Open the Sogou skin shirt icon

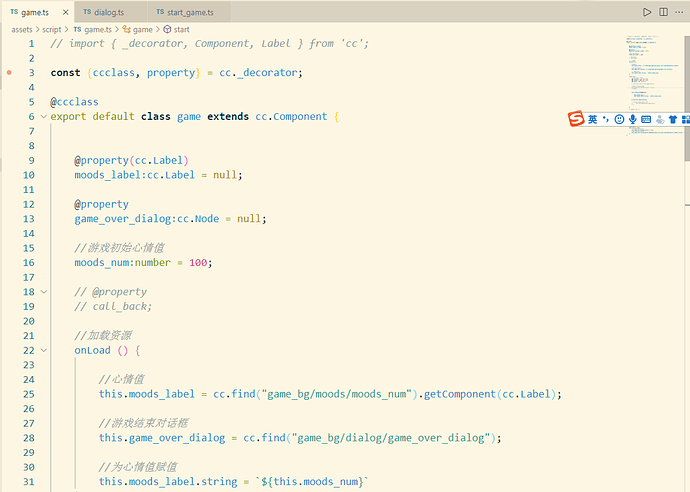click(672, 119)
